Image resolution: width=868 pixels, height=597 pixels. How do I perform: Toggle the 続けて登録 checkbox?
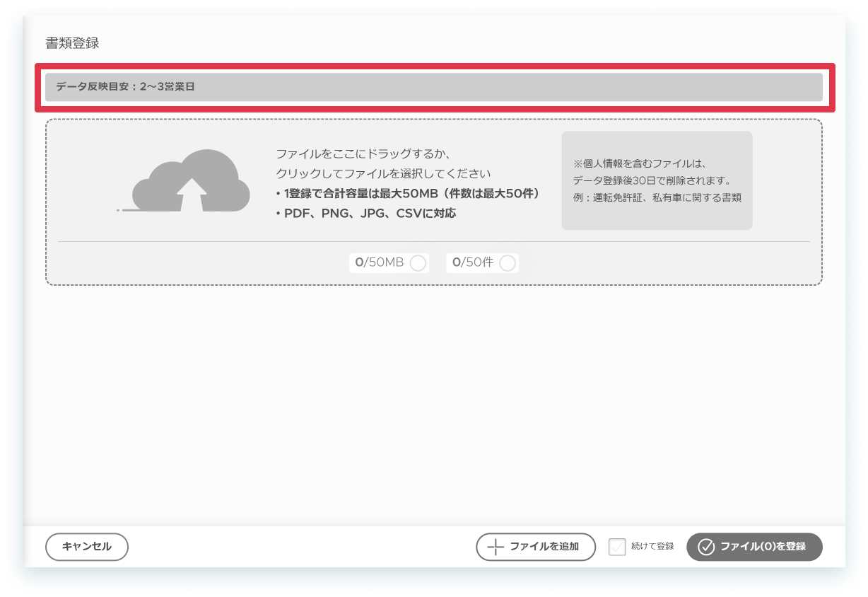coord(617,547)
